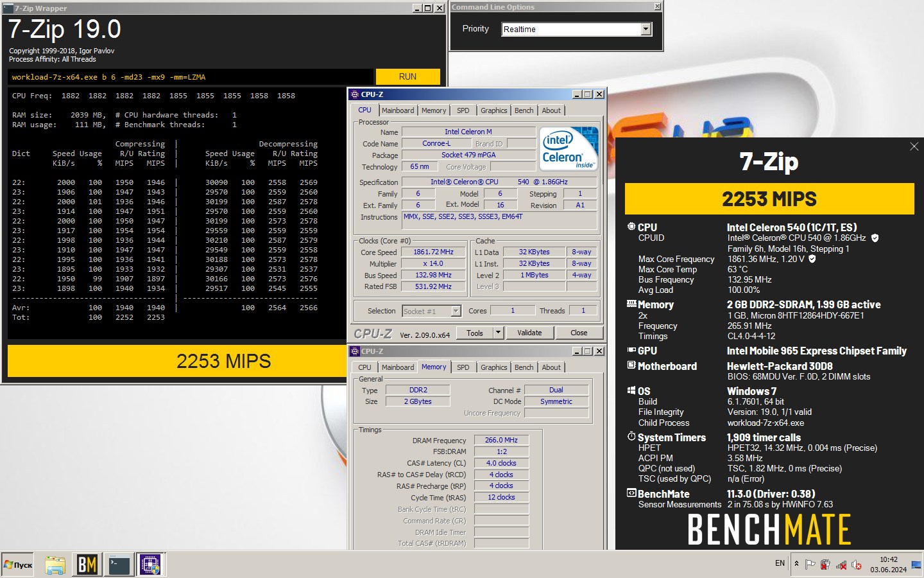The width and height of the screenshot is (924, 578).
Task: Switch to BenchMate taskbar icon
Action: [x=87, y=565]
